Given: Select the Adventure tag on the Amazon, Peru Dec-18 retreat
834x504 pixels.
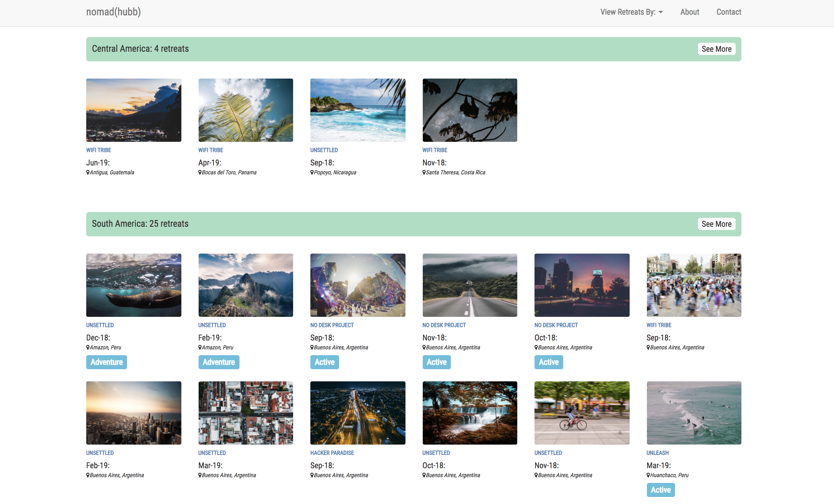Looking at the screenshot, I should coord(106,362).
